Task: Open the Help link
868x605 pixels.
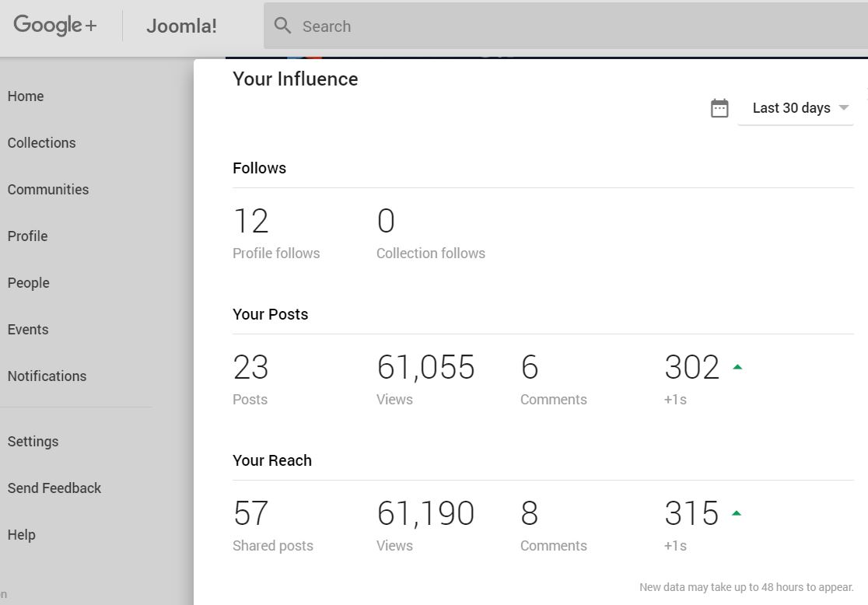Action: tap(22, 535)
